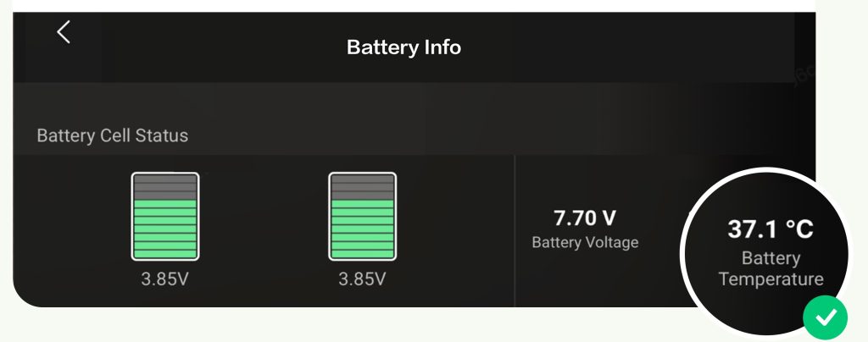Go back using the top-left arrow

(64, 32)
